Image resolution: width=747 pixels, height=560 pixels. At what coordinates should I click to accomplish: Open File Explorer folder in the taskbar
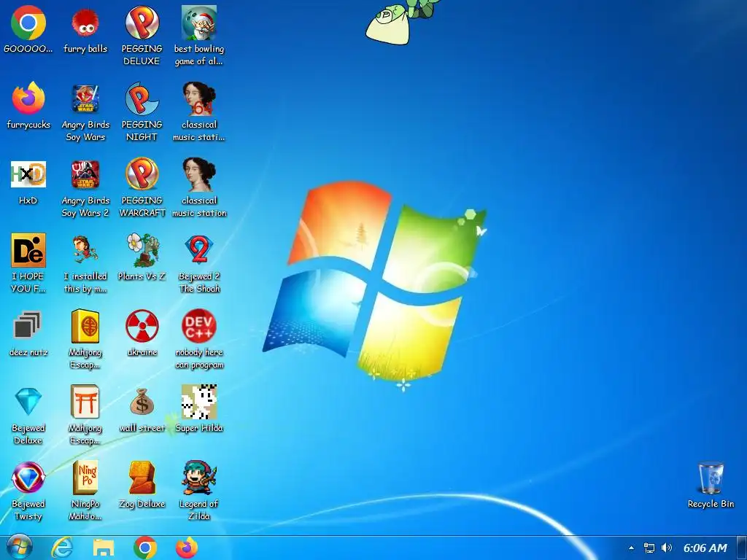pos(104,548)
